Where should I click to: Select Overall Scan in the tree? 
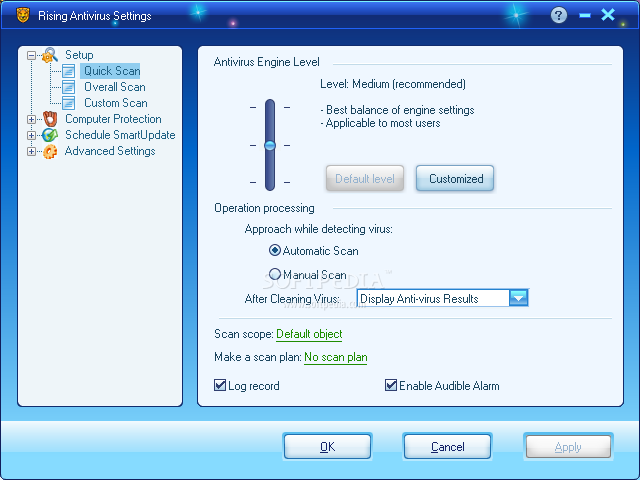pyautogui.click(x=115, y=87)
